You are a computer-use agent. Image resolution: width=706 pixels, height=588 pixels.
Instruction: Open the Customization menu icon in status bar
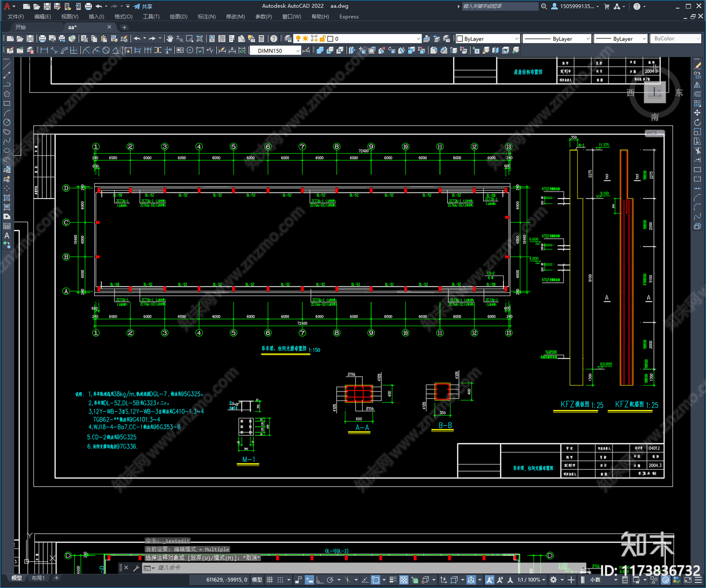pyautogui.click(x=699, y=580)
